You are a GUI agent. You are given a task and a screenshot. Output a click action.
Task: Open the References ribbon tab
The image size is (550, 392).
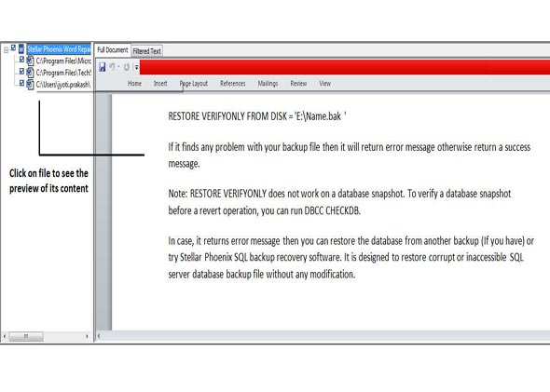pos(232,84)
